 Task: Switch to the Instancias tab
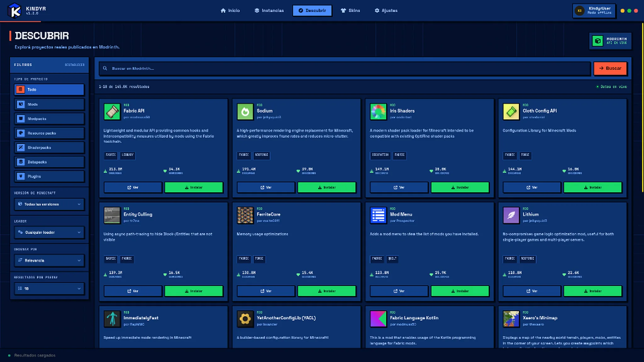(269, 11)
